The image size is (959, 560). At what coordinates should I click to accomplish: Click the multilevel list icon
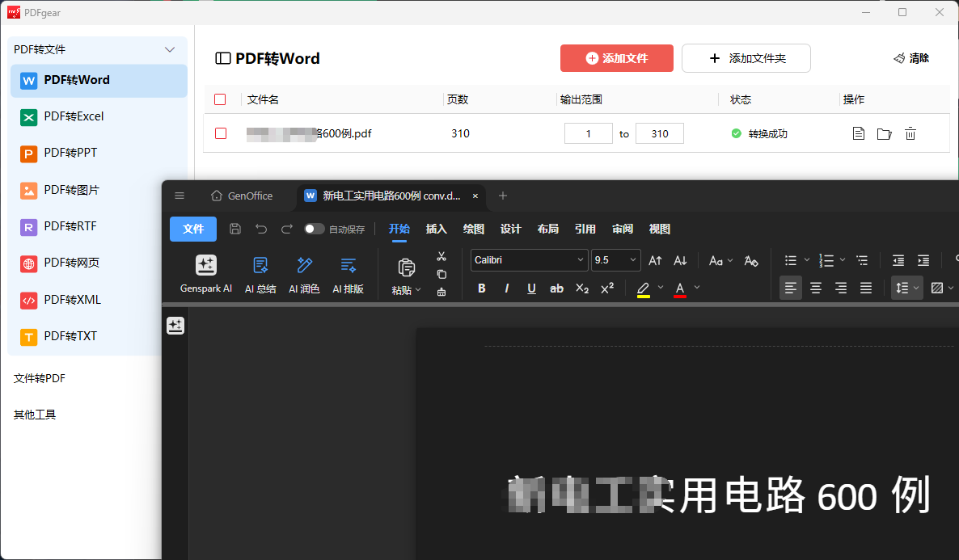pyautogui.click(x=862, y=260)
